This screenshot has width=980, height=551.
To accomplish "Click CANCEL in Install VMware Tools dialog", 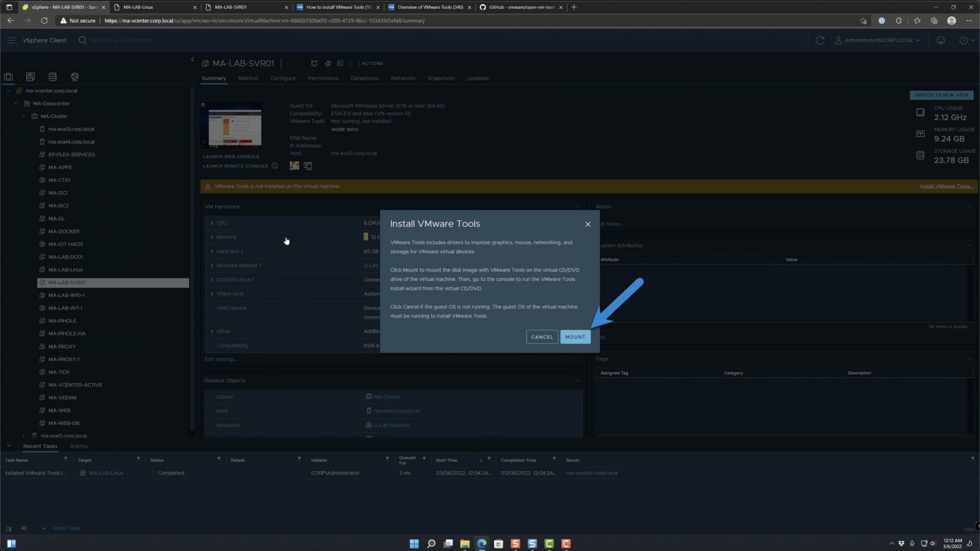I will [x=542, y=337].
